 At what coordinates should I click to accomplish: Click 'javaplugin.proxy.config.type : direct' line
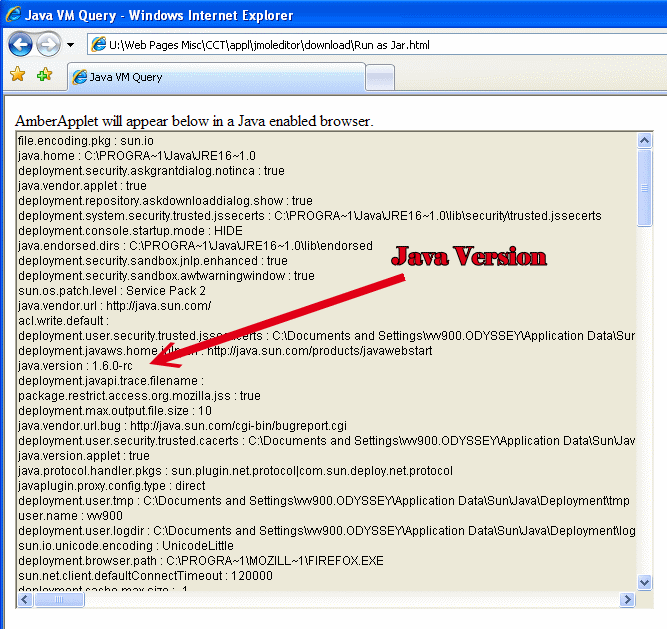(111, 486)
